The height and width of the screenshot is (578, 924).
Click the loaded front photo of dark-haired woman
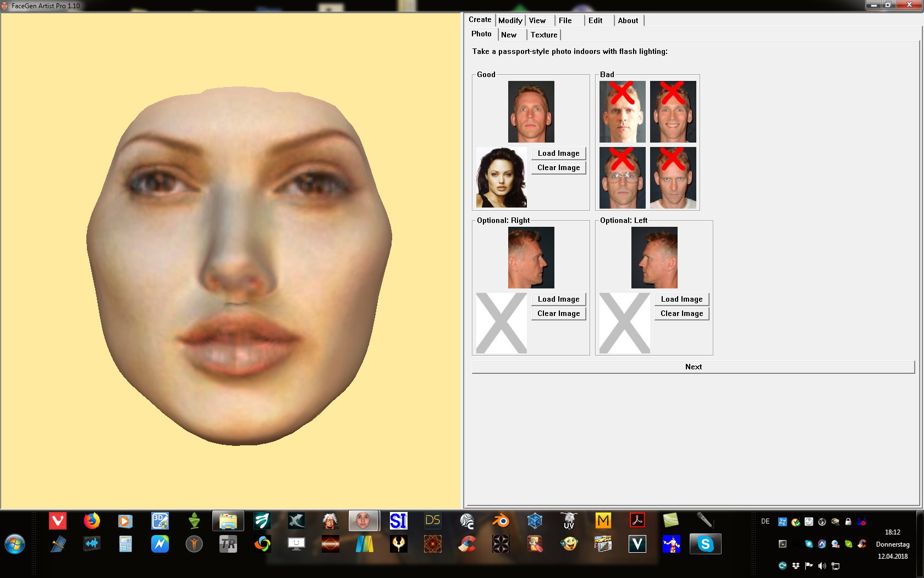point(501,177)
